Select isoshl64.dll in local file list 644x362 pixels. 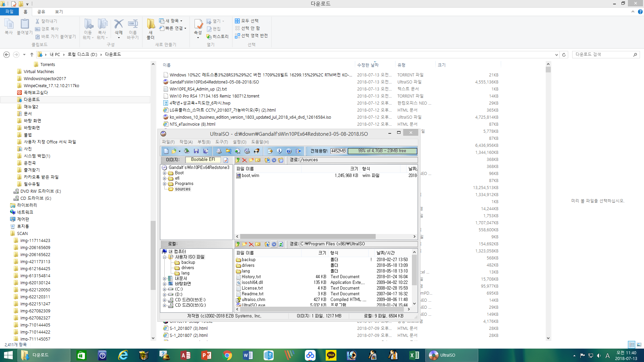click(x=252, y=283)
